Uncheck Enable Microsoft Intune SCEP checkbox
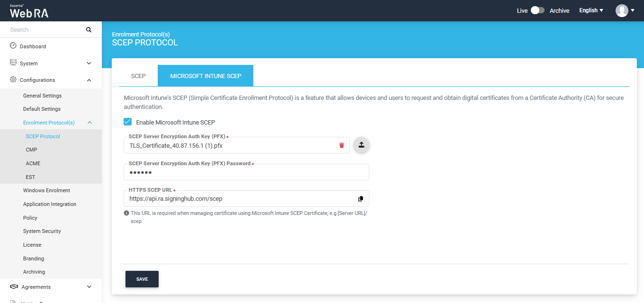This screenshot has width=644, height=303. pos(127,122)
